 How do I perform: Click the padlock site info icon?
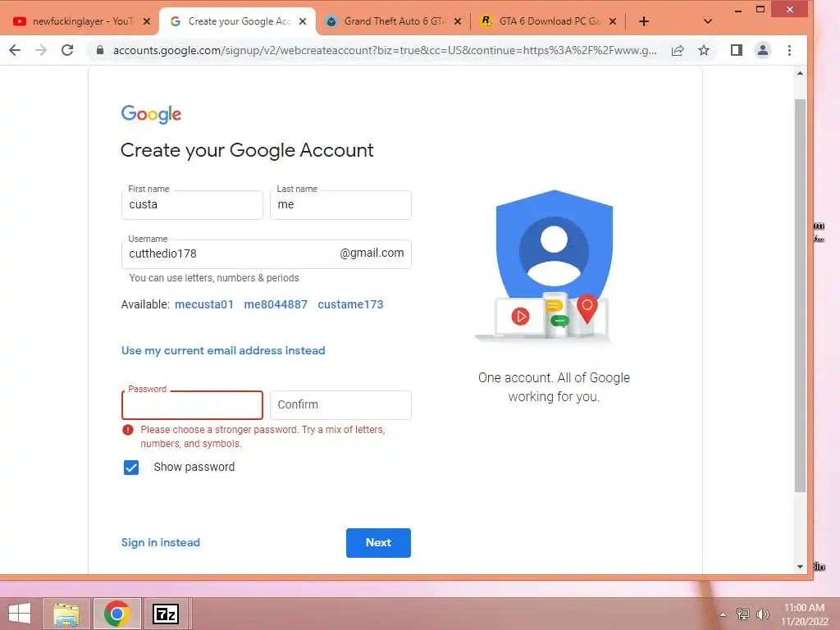click(99, 50)
